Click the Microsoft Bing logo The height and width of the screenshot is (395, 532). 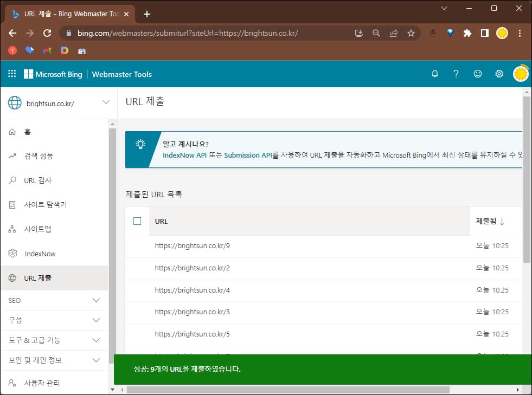(53, 74)
